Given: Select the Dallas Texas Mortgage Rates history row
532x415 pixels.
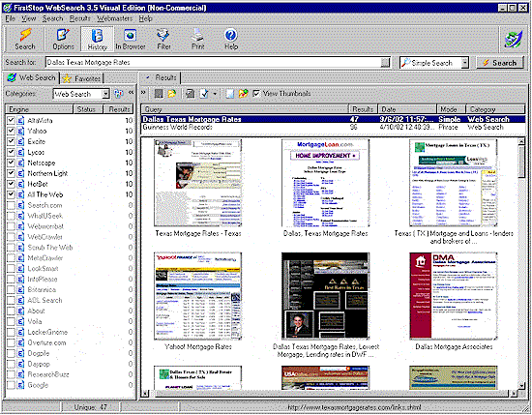Looking at the screenshot, I should tap(333, 119).
